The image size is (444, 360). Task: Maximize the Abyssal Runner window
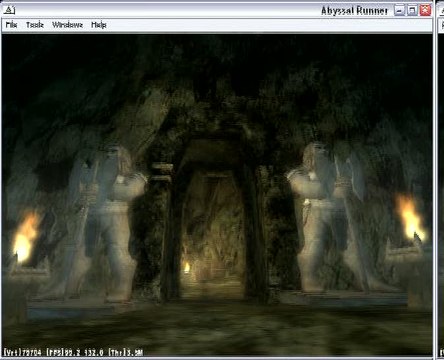click(412, 10)
